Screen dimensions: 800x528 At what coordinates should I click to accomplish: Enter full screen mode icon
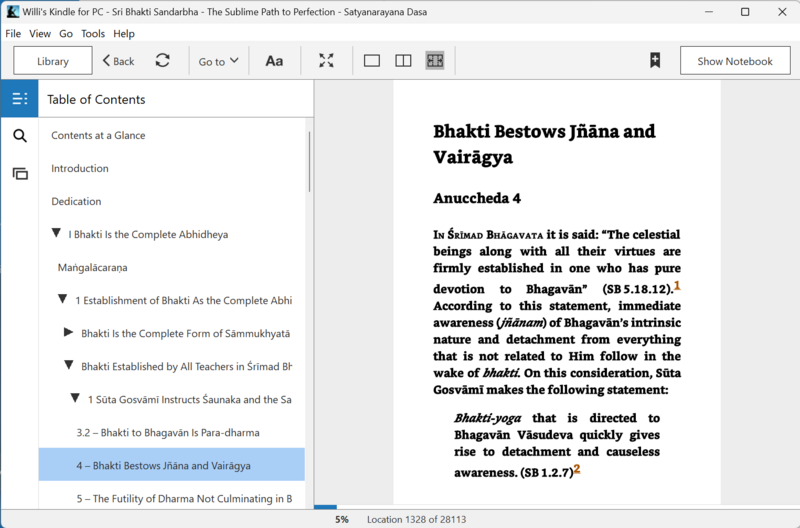pyautogui.click(x=327, y=61)
